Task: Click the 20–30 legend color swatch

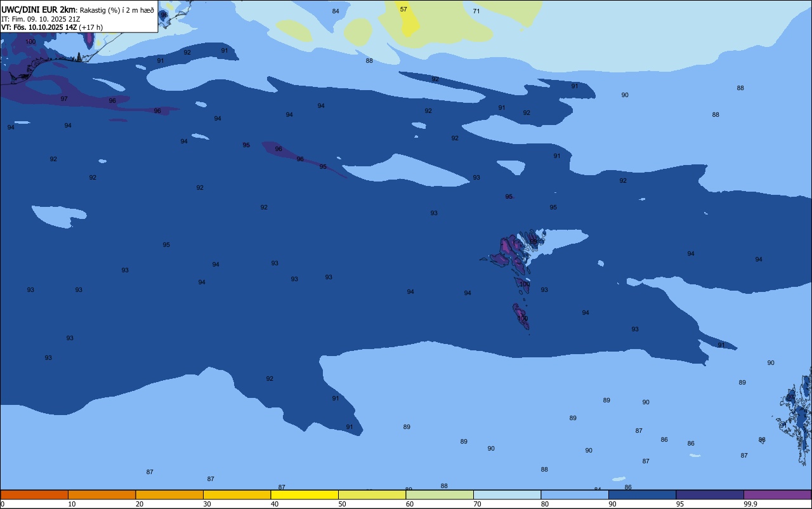Action: [x=169, y=494]
